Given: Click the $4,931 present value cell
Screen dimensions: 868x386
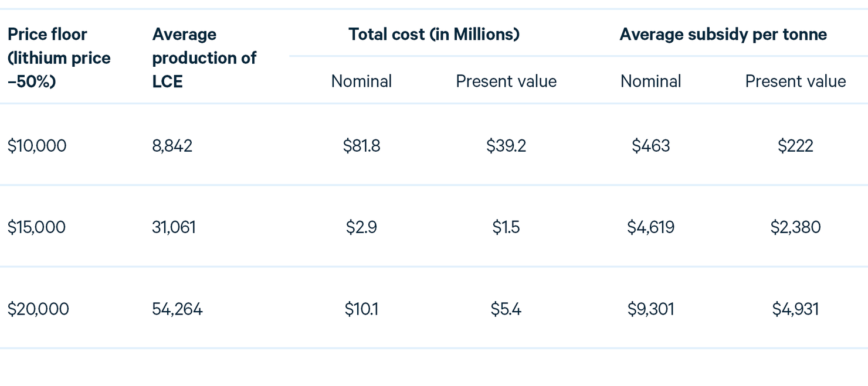Looking at the screenshot, I should (795, 309).
